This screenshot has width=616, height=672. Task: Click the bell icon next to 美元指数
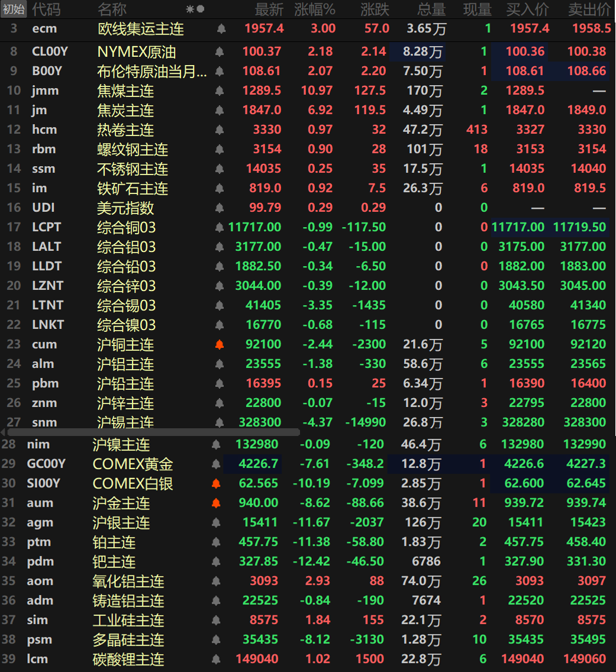click(x=220, y=208)
